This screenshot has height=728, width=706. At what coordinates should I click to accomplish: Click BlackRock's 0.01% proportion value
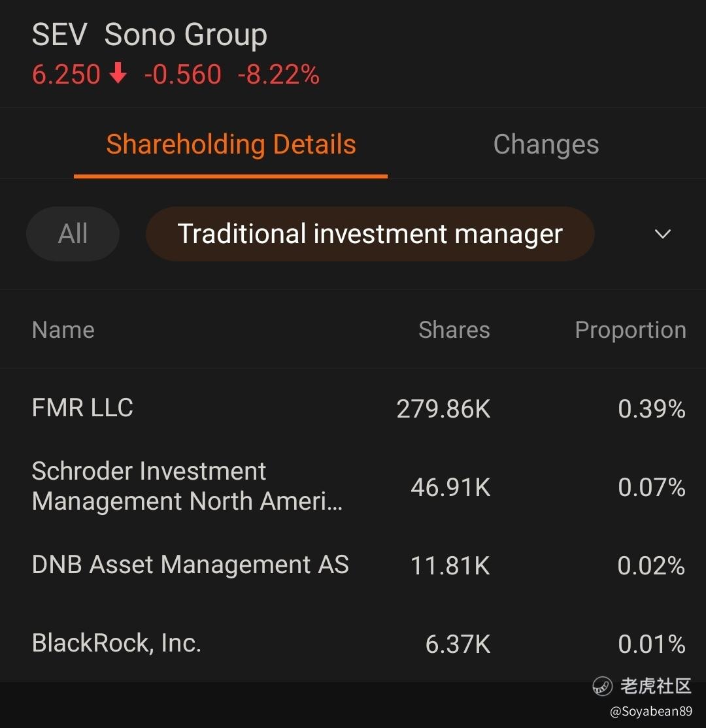coord(652,644)
